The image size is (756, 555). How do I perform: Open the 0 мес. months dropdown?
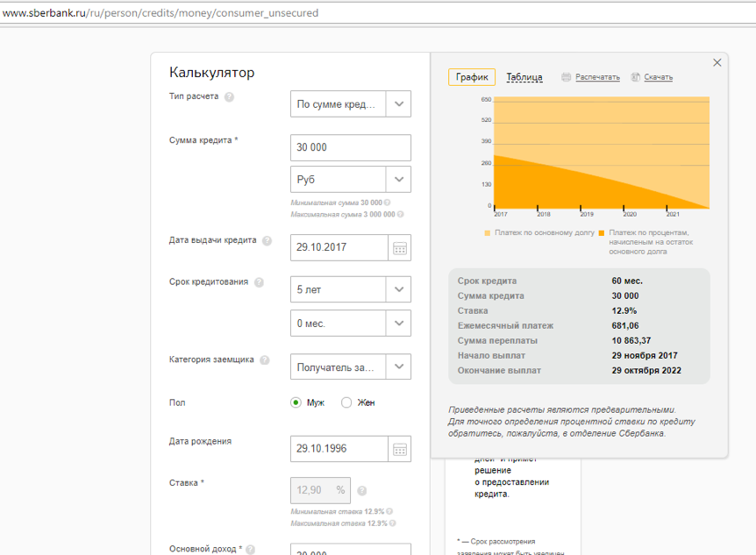pos(398,324)
